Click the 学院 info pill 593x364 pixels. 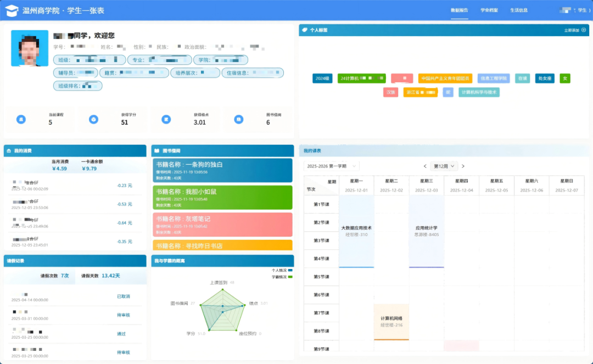(x=221, y=60)
